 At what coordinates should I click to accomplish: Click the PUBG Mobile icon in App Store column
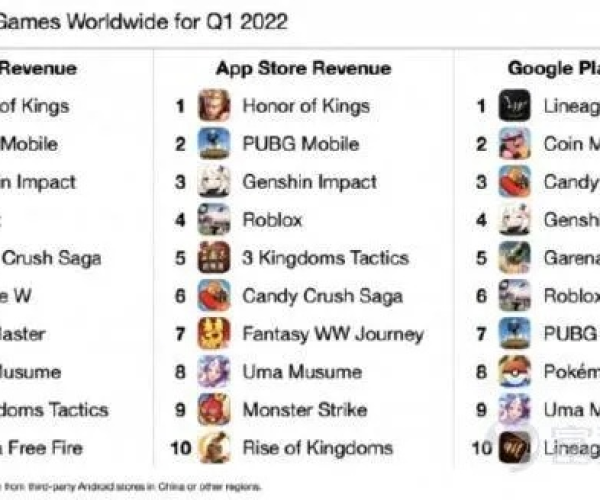tap(214, 144)
